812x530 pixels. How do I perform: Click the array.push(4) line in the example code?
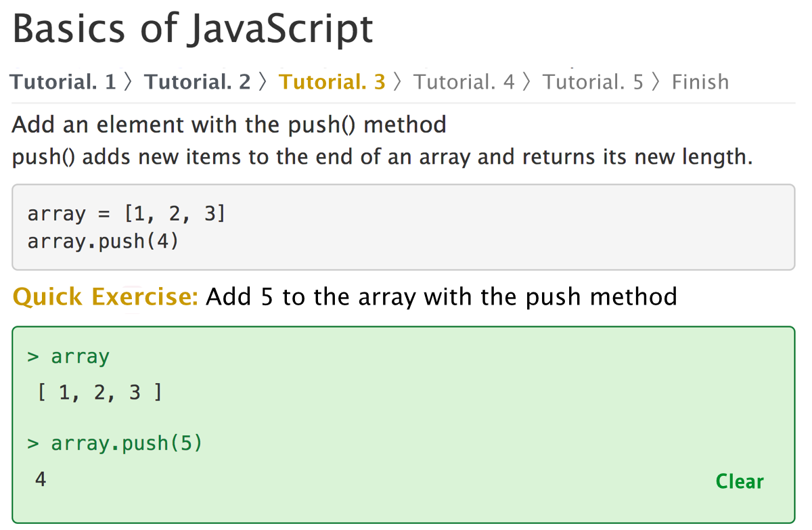click(x=103, y=241)
